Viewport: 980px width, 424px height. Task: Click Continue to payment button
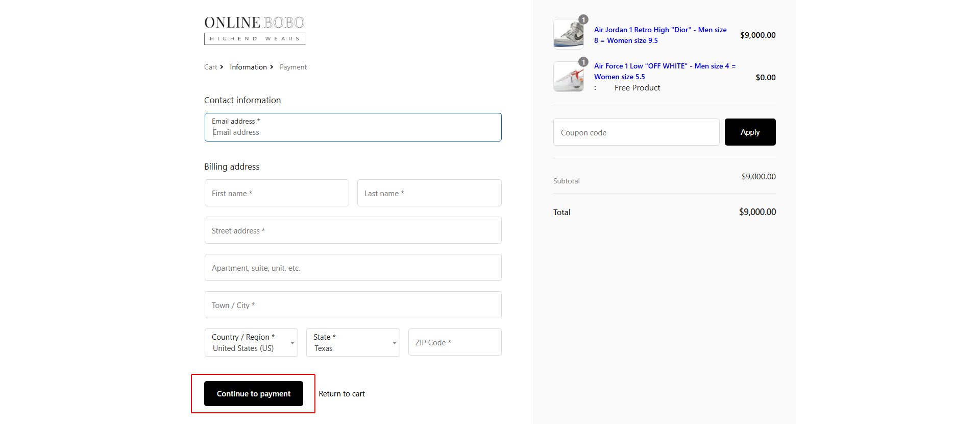coord(254,394)
